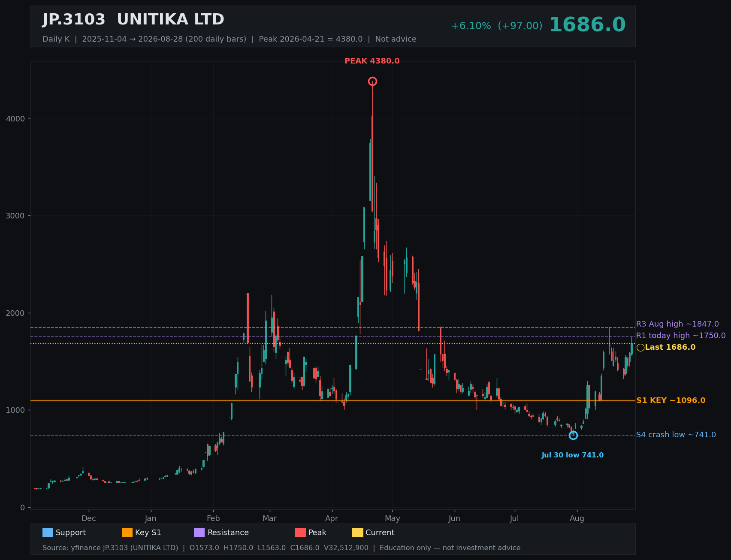731x560 pixels.
Task: Click 'Peak 2026-04-21 = 4380.0' in subtitle
Action: coord(311,39)
